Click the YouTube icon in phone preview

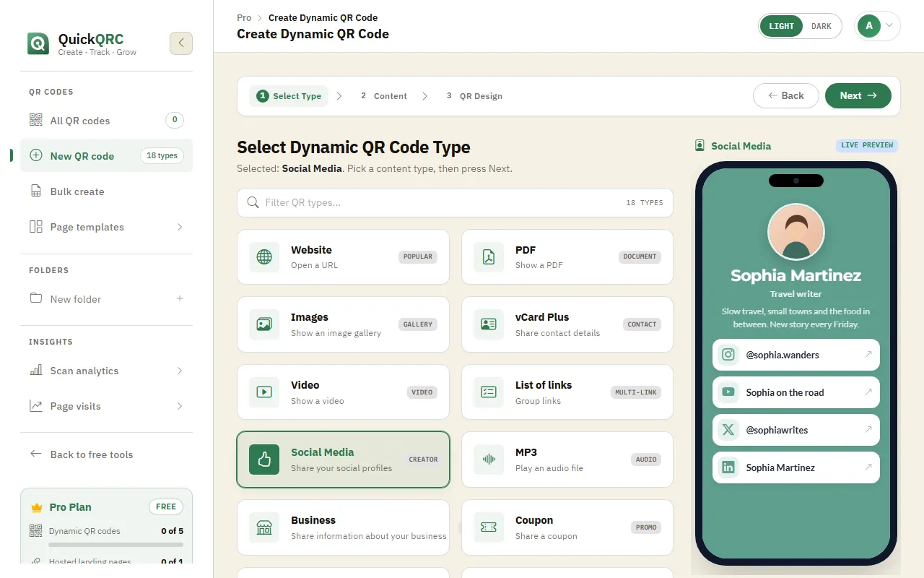click(x=728, y=392)
